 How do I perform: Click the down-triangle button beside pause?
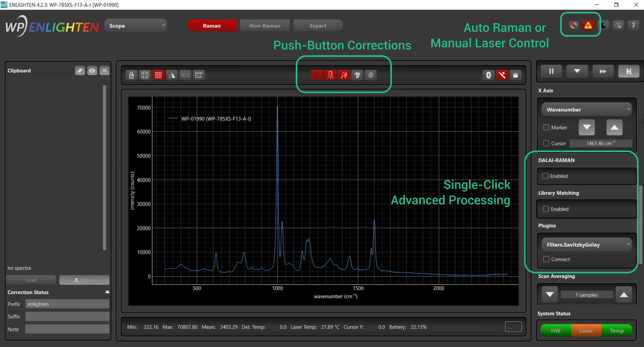(x=577, y=71)
